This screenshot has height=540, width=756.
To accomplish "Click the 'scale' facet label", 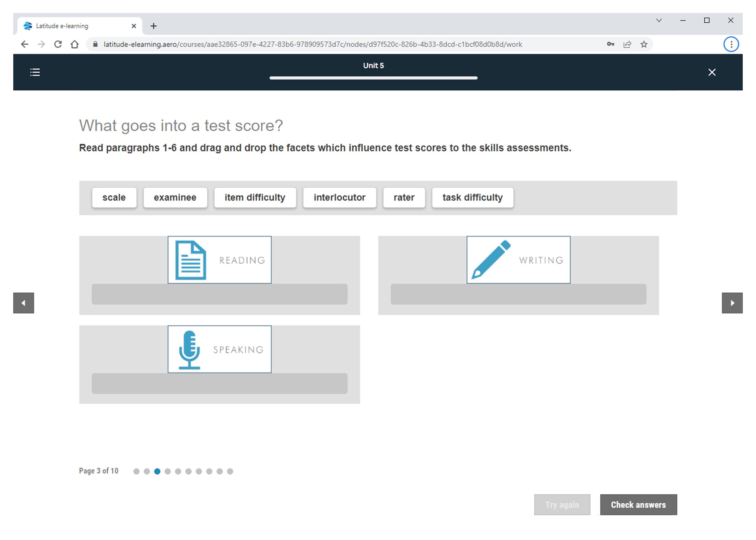I will [114, 197].
